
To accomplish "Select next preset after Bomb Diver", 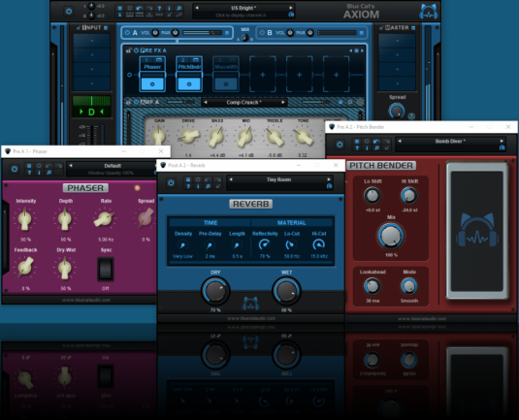I will 502,141.
